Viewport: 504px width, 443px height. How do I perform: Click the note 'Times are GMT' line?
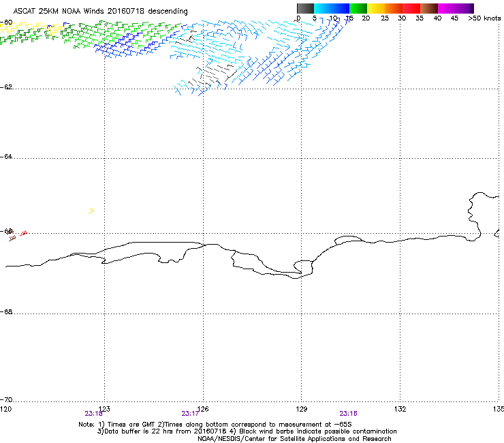click(215, 425)
